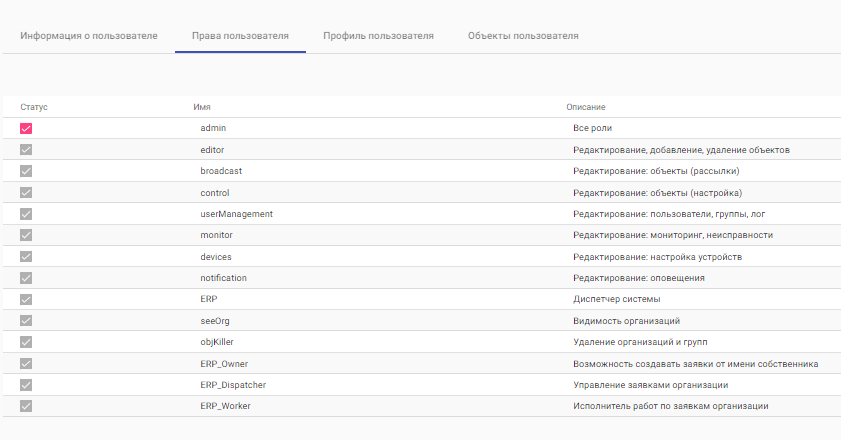Toggle the ERP_Owner role checkbox

26,364
